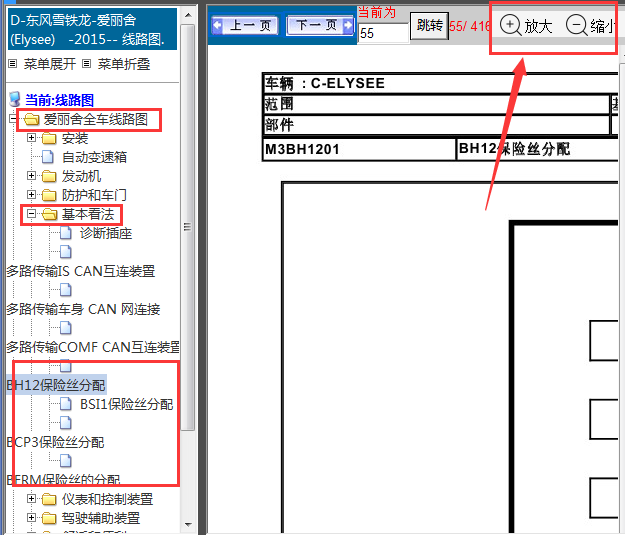
Task: Click the sidebar vertical scrollbar thumb
Action: pos(188,227)
